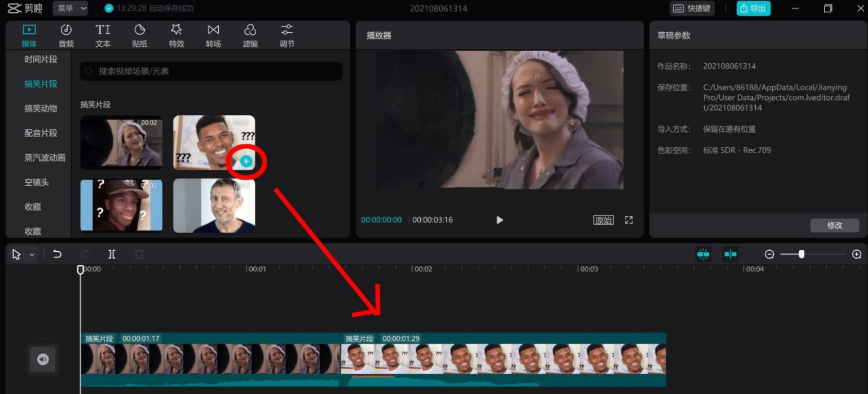Play the preview in the player
Image resolution: width=868 pixels, height=394 pixels.
[499, 220]
